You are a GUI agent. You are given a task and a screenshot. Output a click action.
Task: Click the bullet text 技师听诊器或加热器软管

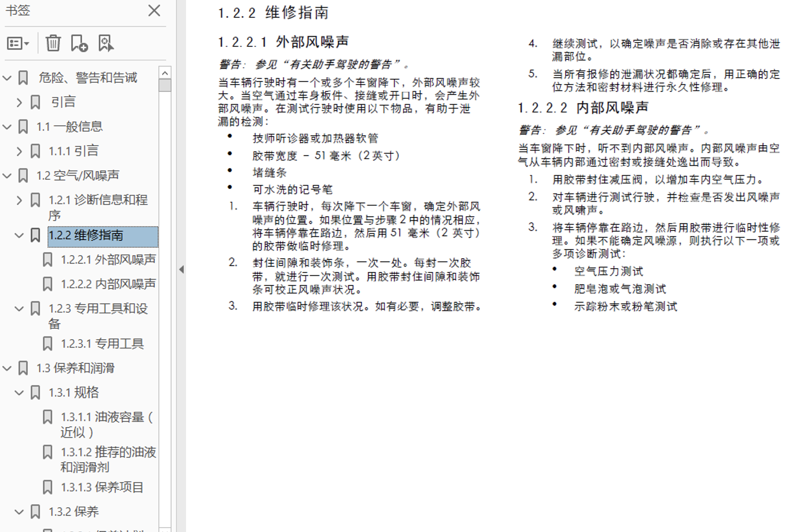point(316,138)
